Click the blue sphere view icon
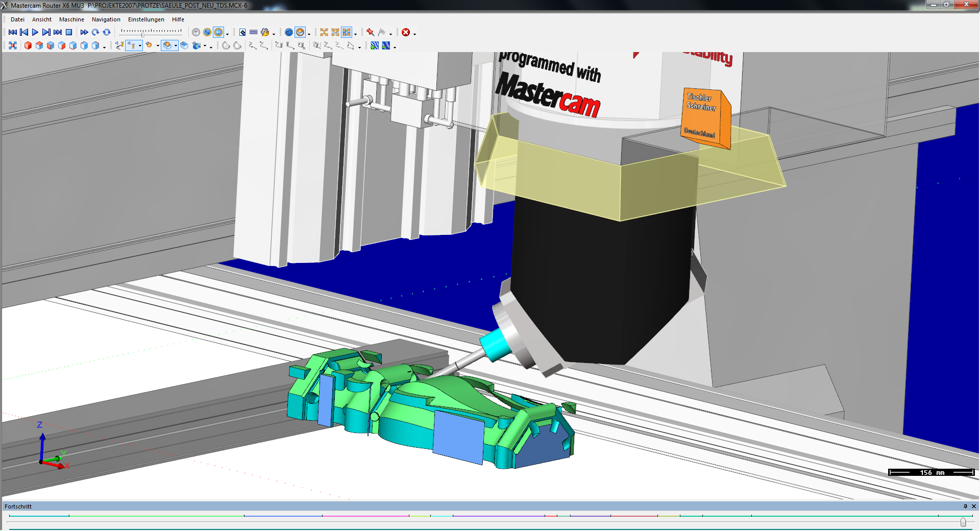The image size is (980, 531). [x=289, y=32]
